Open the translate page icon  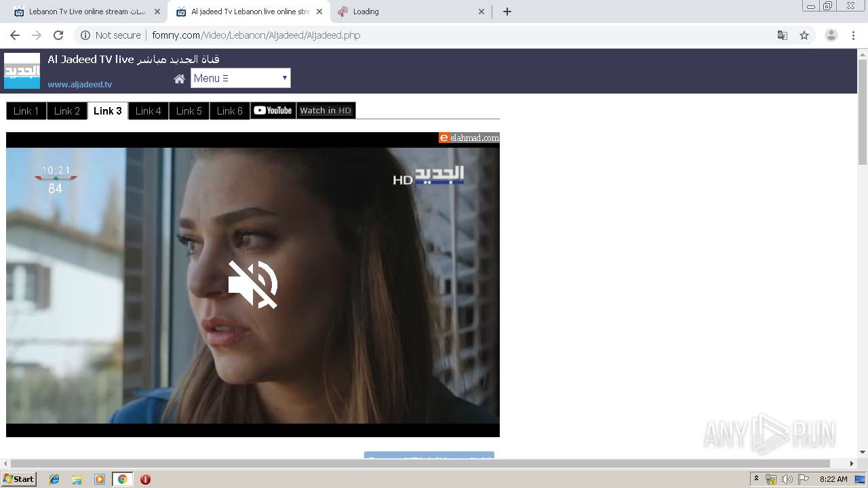pyautogui.click(x=782, y=35)
